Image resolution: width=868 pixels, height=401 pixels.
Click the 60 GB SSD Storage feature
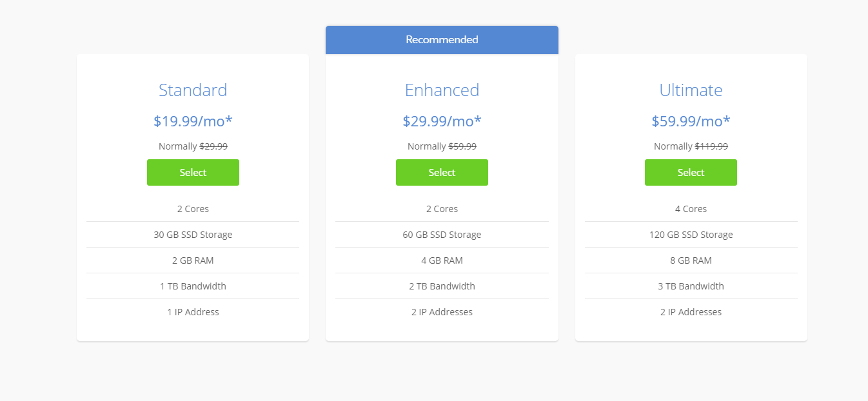(x=442, y=235)
